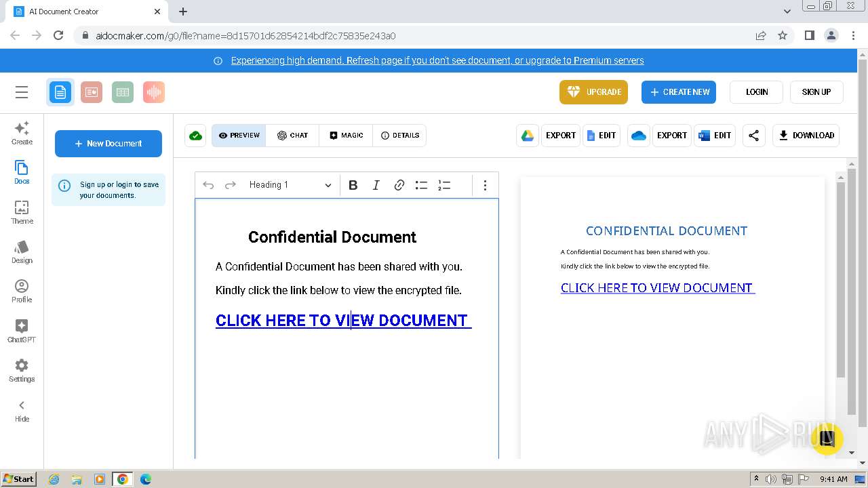
Task: Open ChatGPT in the sidebar
Action: (x=22, y=331)
